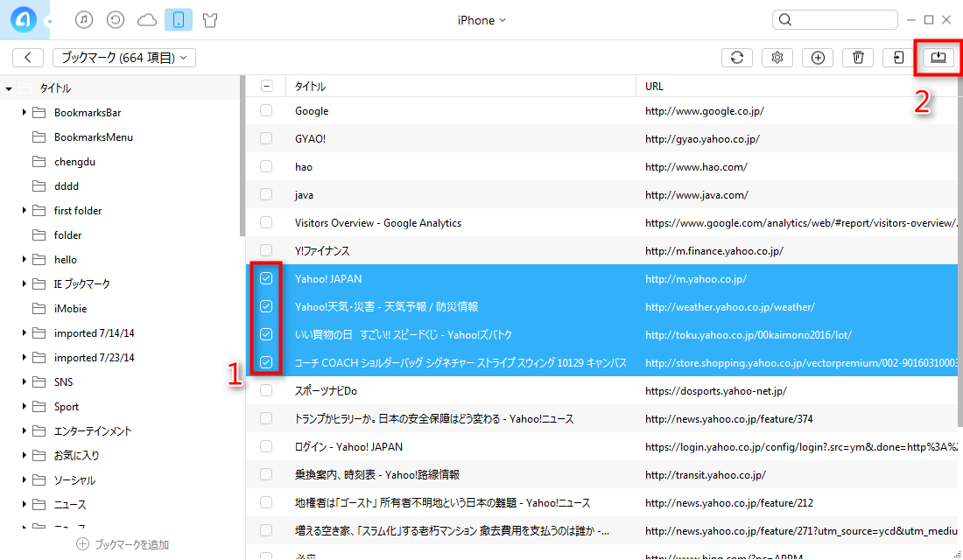Open the iTunes library music icon
963x560 pixels.
click(x=84, y=19)
